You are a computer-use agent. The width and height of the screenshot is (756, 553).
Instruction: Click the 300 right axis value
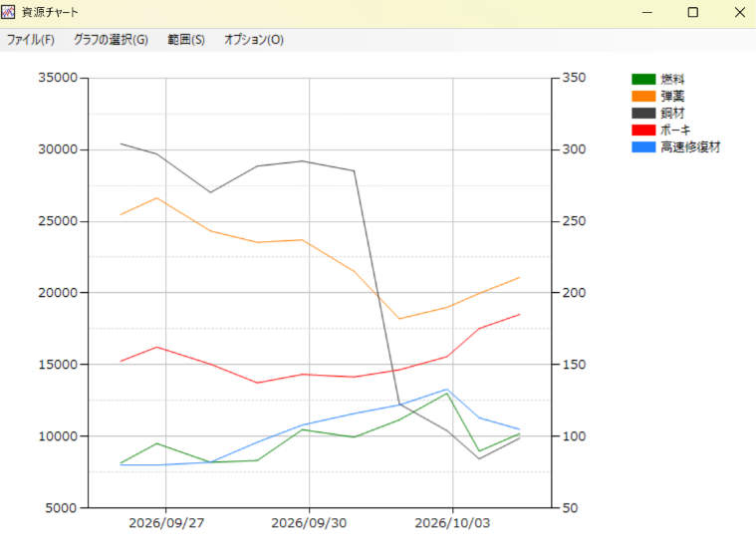tap(575, 149)
